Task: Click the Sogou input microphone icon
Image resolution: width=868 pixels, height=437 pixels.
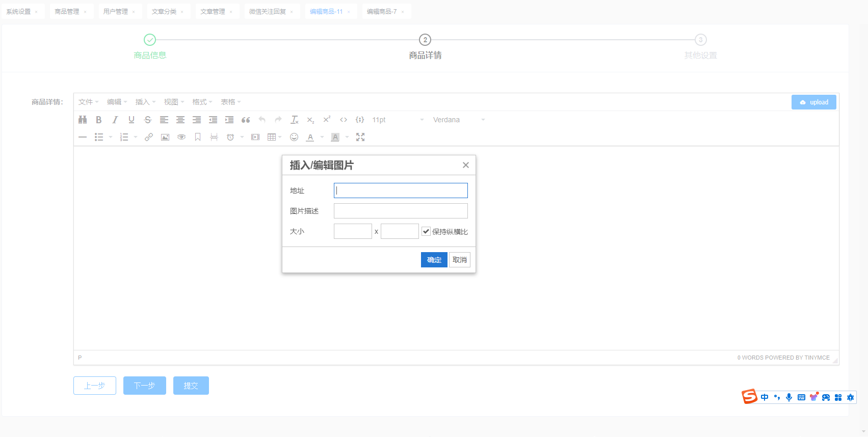Action: tap(789, 397)
